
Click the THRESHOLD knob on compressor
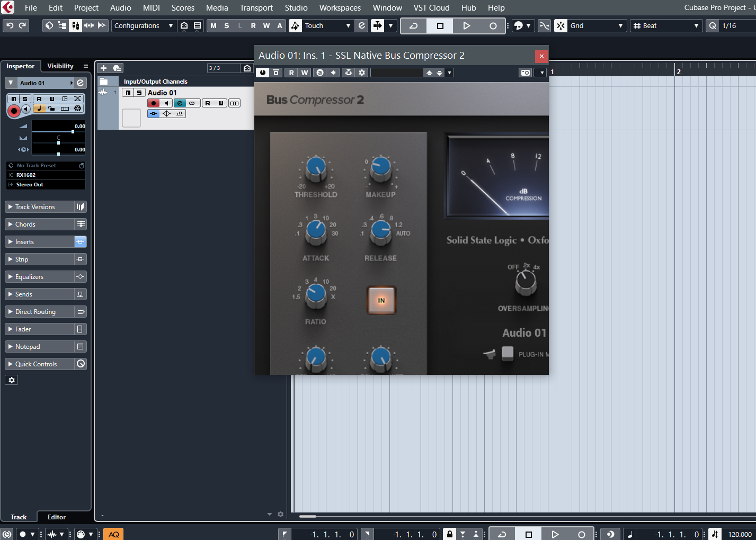316,168
